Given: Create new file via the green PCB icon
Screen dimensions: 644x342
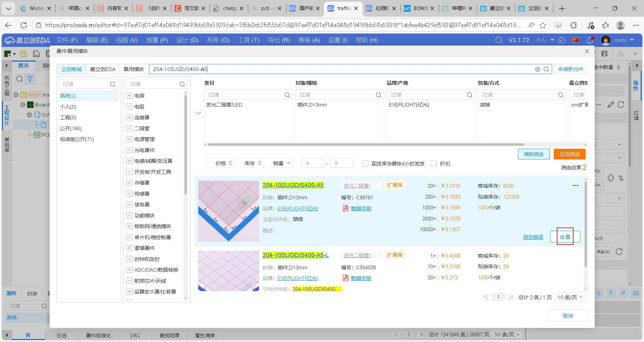Looking at the screenshot, I should tap(7, 54).
